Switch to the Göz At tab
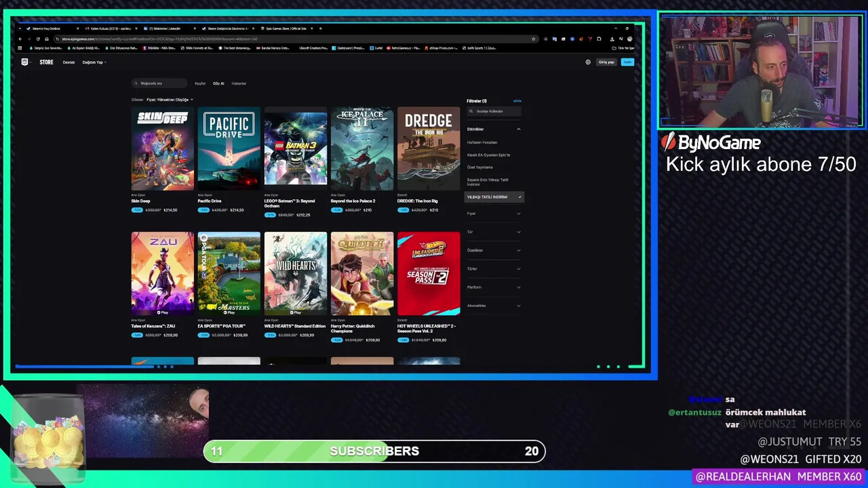868x488 pixels. [218, 83]
